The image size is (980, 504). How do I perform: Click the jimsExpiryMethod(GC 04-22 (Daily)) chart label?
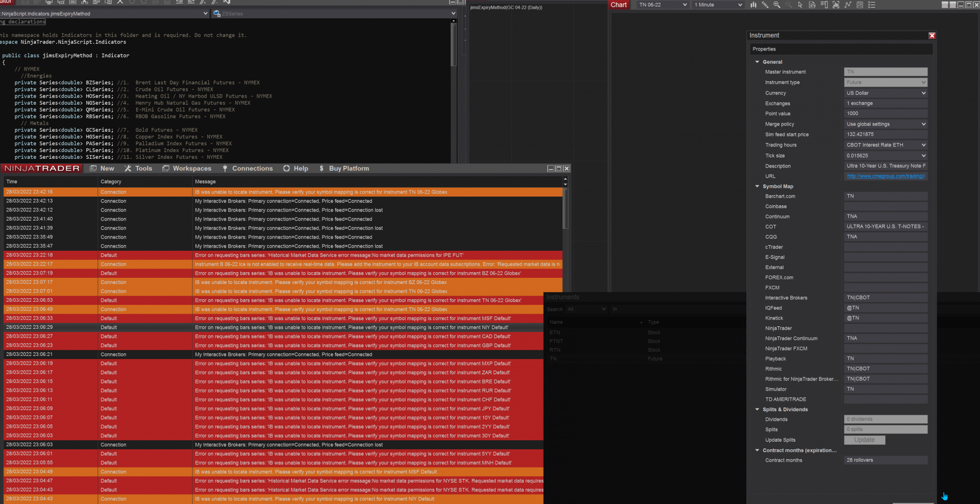pos(506,8)
